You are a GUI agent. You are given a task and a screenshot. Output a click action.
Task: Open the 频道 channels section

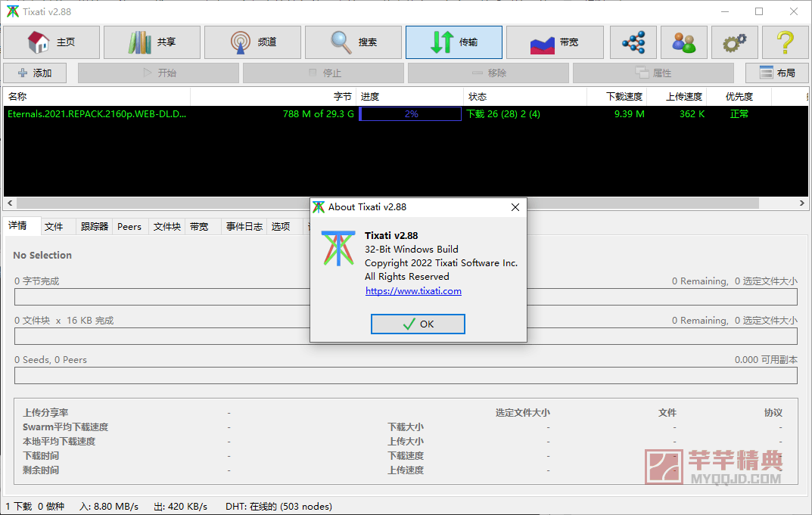(x=253, y=42)
